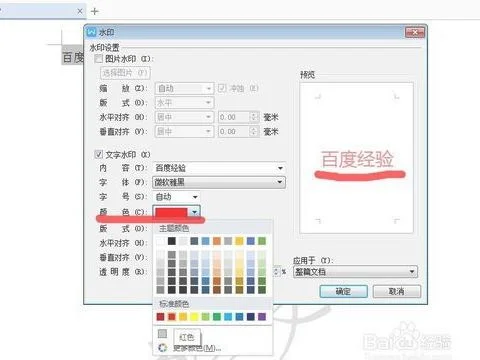This screenshot has height=360, width=480.
Task: Pick darkest green shade in theme colors bottom row
Action: (262, 290)
